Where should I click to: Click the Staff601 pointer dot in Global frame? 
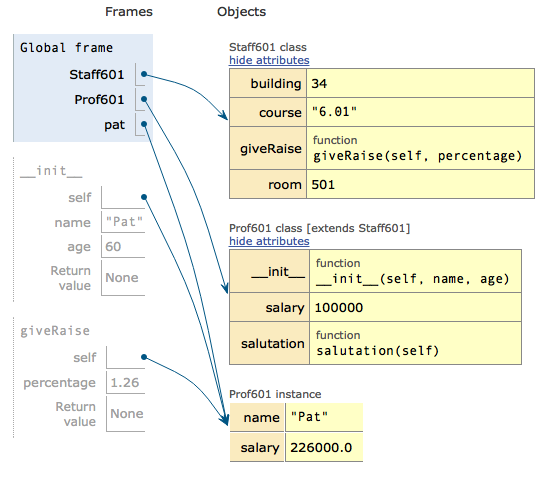[144, 74]
